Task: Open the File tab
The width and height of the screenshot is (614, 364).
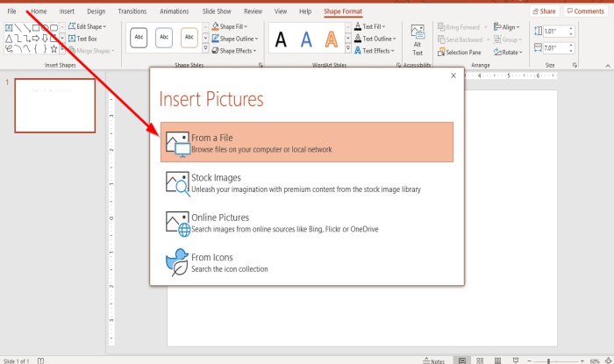Action: click(11, 11)
